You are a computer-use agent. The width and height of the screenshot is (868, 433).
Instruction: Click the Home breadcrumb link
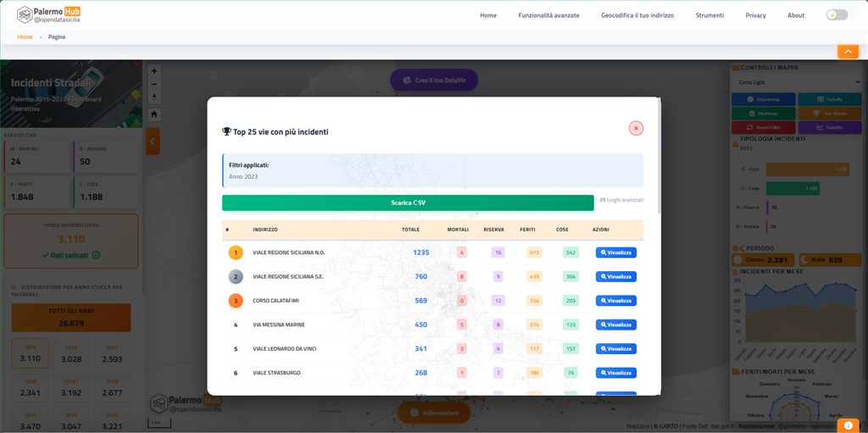[x=25, y=37]
